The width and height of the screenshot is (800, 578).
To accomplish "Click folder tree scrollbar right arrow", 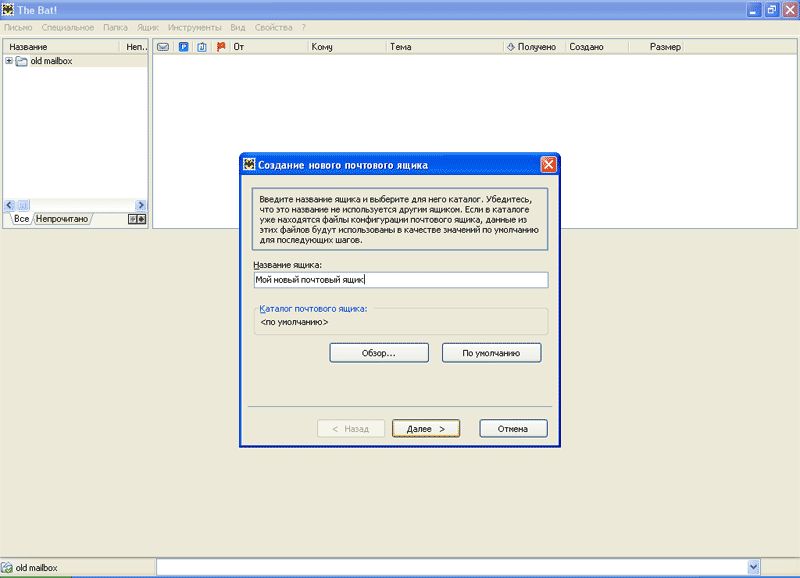I will (141, 205).
